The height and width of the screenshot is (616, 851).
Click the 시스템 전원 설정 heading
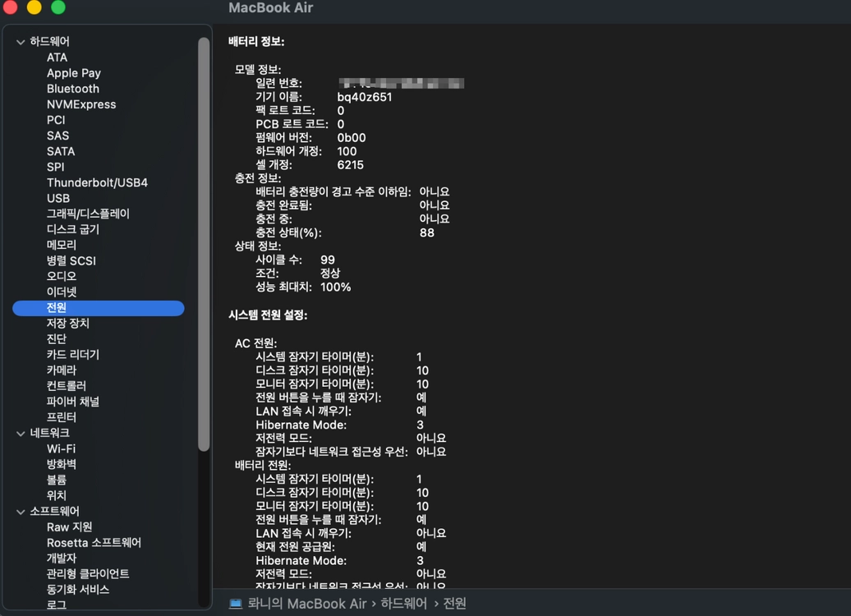268,315
